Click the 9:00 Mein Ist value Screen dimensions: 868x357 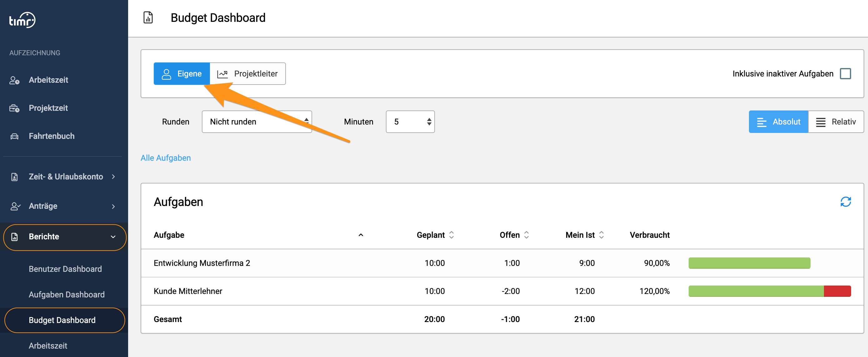point(587,263)
